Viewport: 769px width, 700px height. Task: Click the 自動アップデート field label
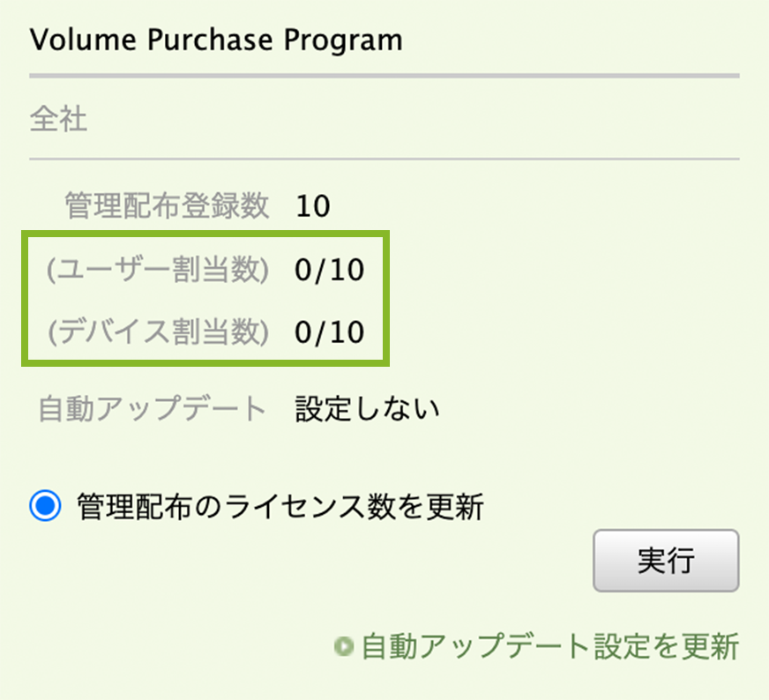tap(153, 409)
